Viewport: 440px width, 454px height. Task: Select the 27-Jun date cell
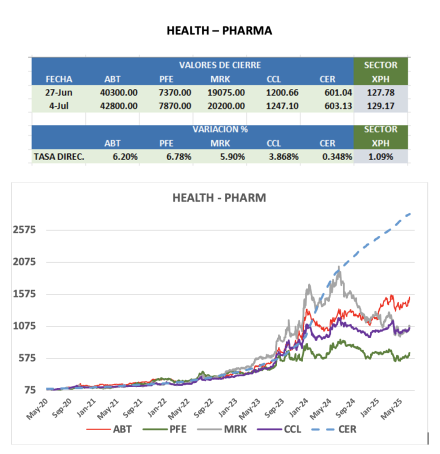59,93
